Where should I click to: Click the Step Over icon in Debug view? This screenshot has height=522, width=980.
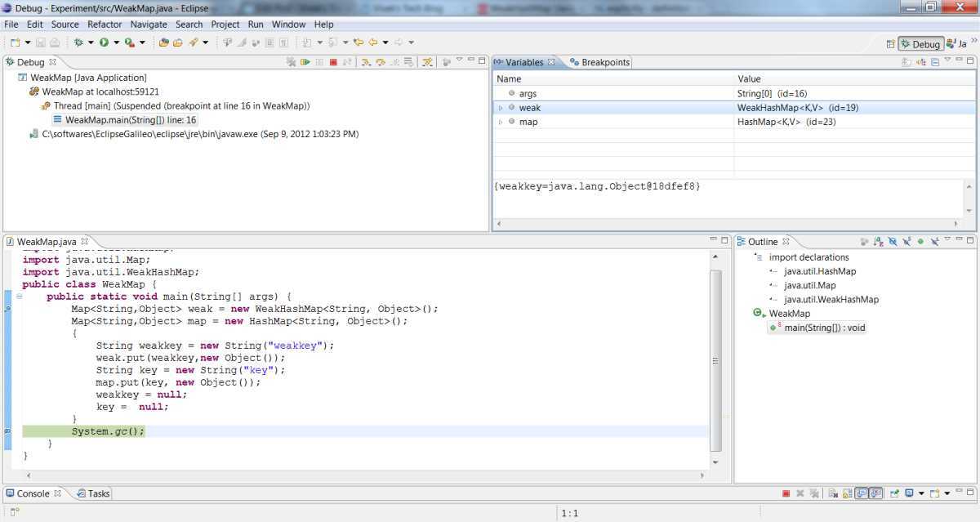tap(380, 61)
